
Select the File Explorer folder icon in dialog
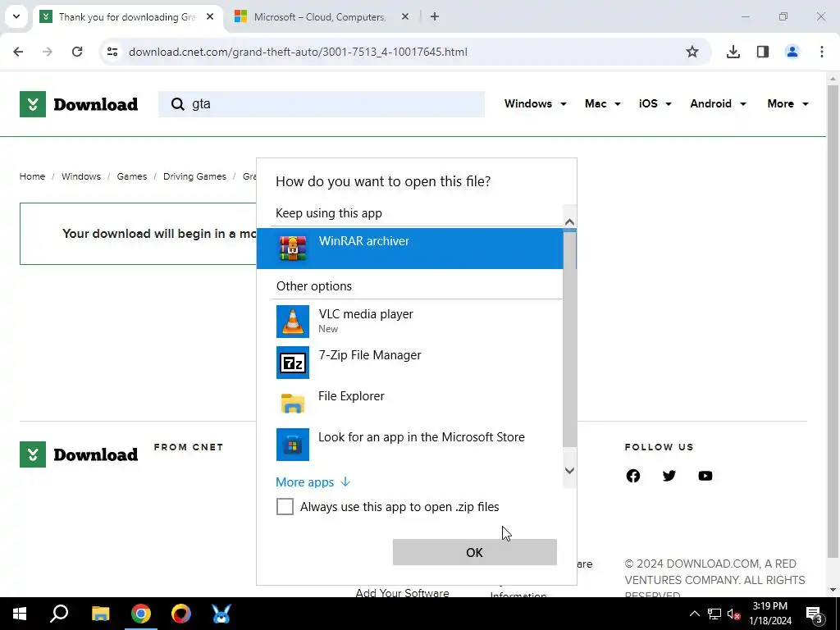(x=293, y=403)
